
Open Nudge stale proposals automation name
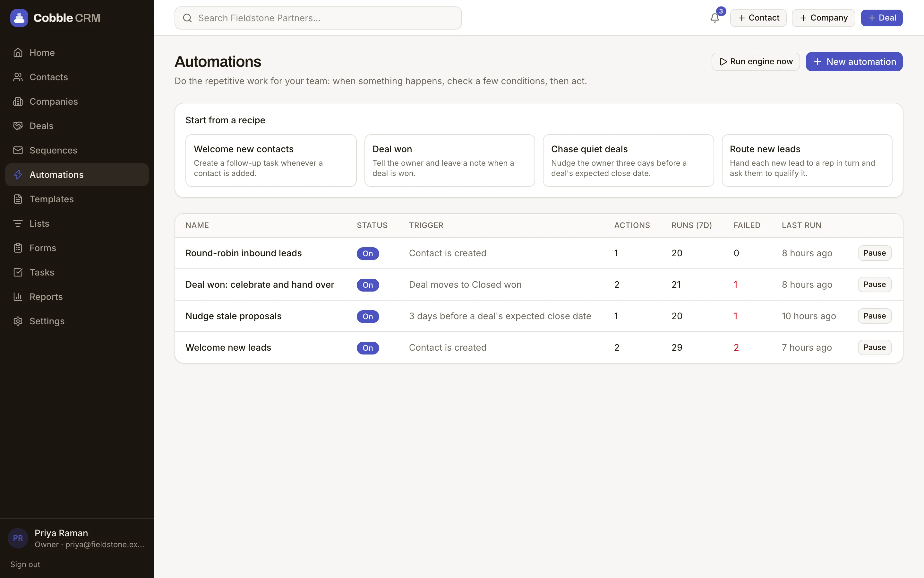pos(233,316)
